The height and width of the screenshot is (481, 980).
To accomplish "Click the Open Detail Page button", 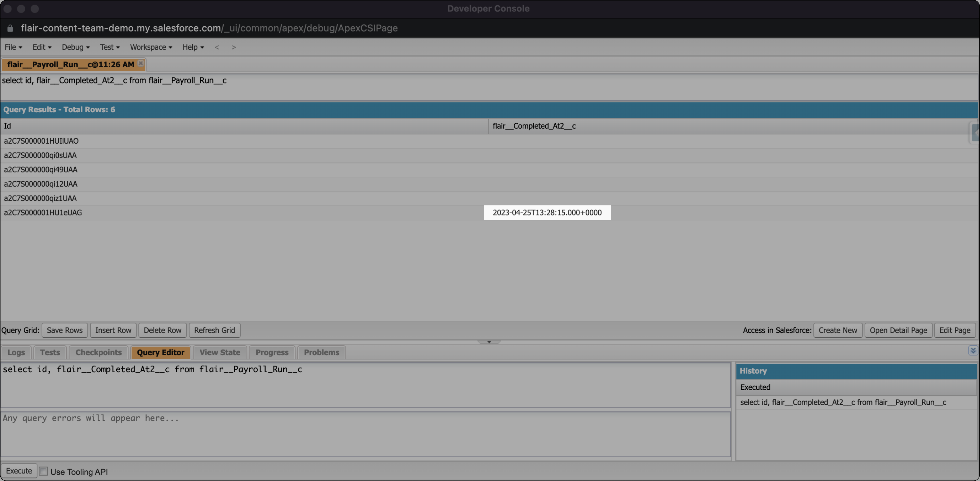I will click(x=898, y=330).
